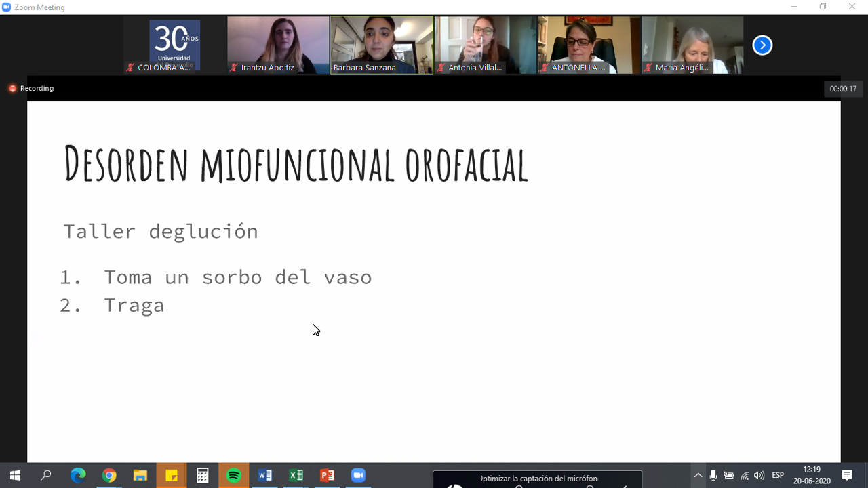Open PowerPoint from the taskbar

point(327,475)
